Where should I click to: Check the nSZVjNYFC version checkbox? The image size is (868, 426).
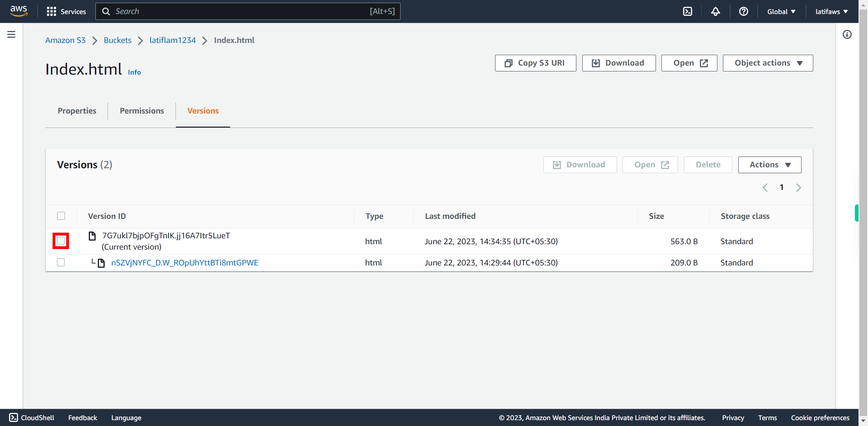click(61, 262)
